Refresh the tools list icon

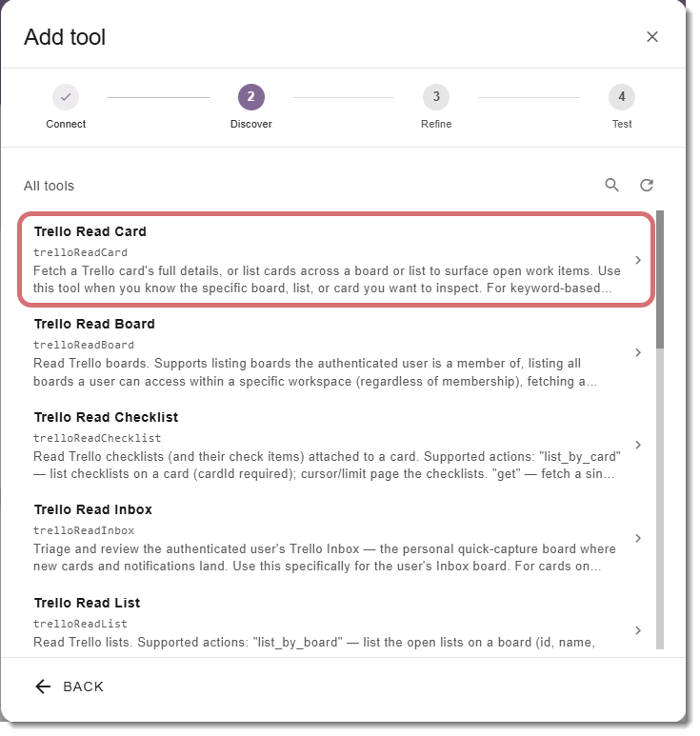tap(647, 185)
